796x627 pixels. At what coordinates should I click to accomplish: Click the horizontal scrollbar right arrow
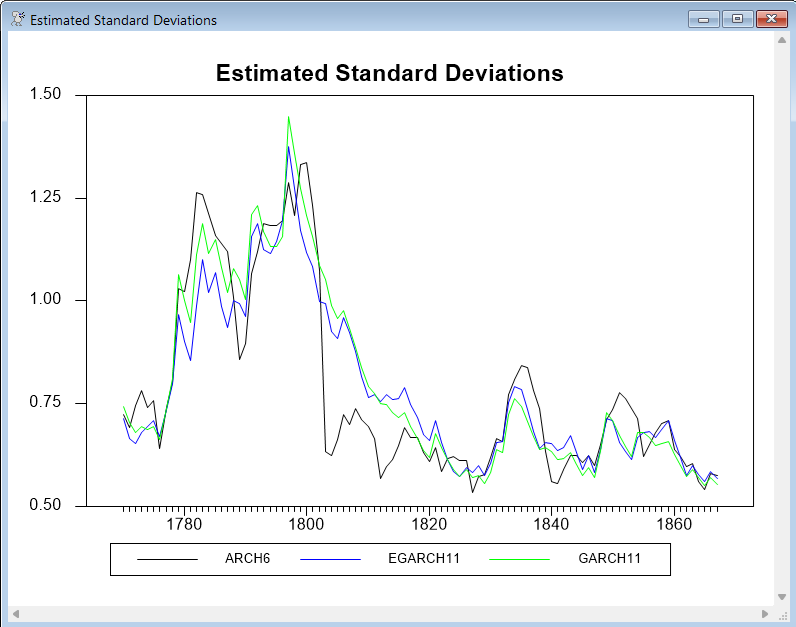pyautogui.click(x=765, y=612)
